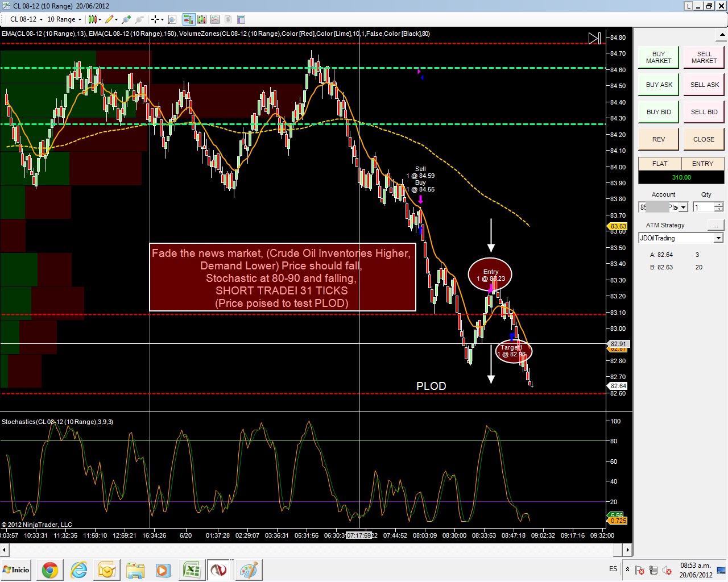The image size is (728, 582).
Task: Click the greyed Strategies dollar icon
Action: pyautogui.click(x=227, y=19)
